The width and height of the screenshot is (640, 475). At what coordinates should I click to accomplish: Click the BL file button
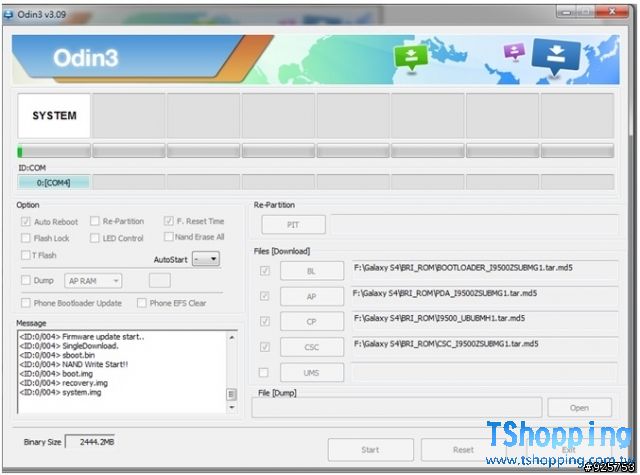click(x=312, y=271)
